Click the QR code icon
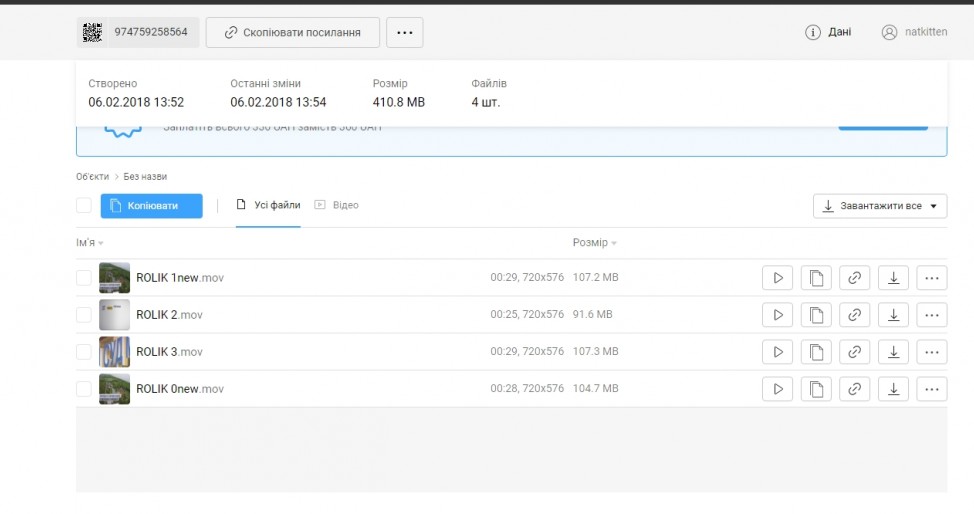This screenshot has height=514, width=974. (92, 32)
